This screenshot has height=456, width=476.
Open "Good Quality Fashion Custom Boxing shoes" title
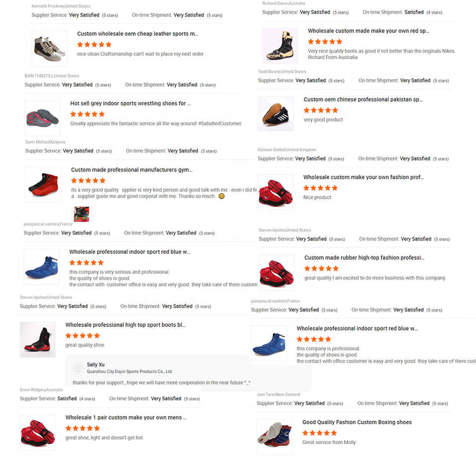pyautogui.click(x=357, y=422)
